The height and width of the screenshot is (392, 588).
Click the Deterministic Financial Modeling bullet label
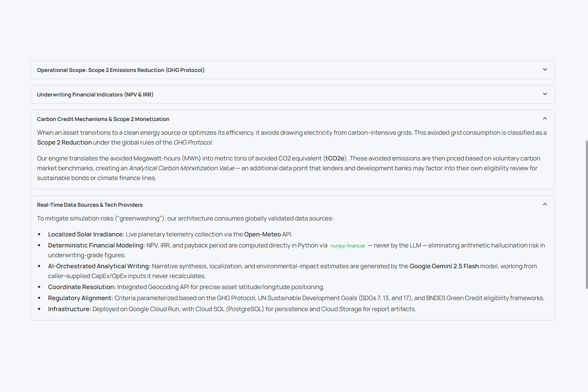click(x=96, y=245)
